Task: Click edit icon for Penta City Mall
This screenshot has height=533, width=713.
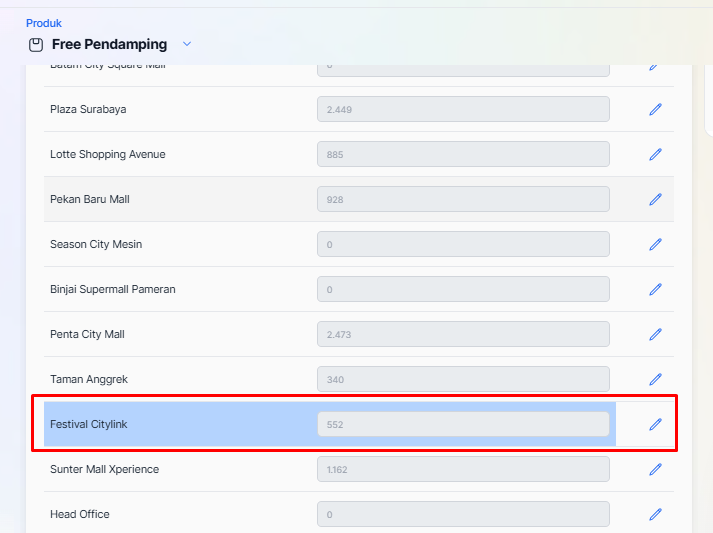Action: coord(655,334)
